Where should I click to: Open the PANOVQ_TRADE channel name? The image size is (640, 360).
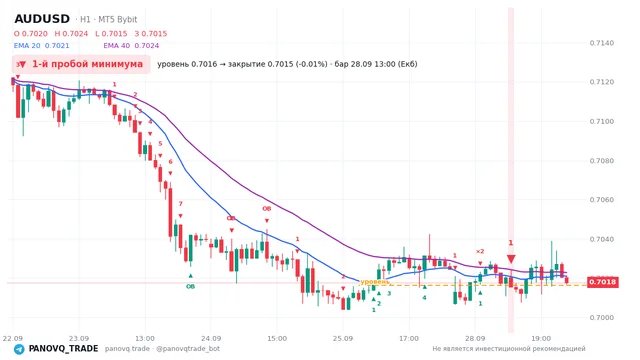pyautogui.click(x=63, y=349)
